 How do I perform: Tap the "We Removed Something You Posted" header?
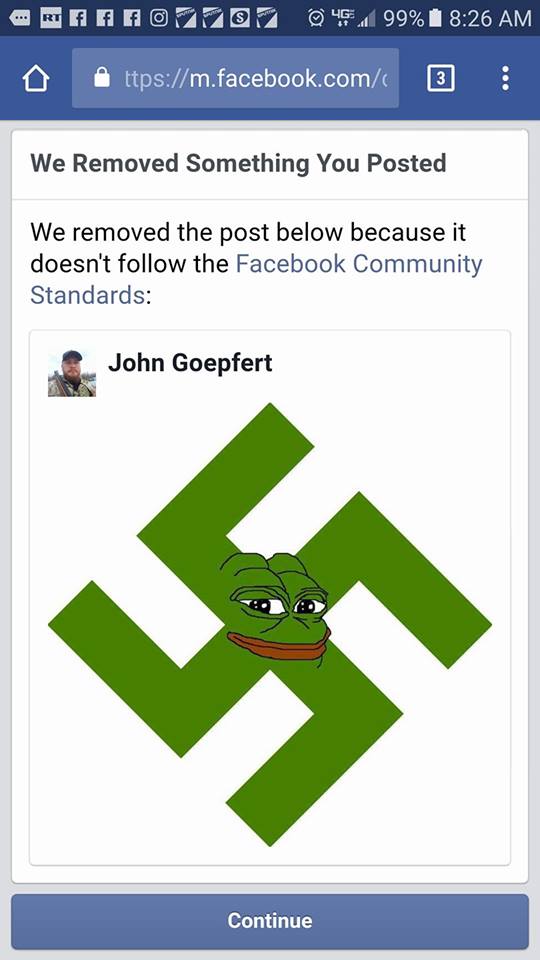(238, 163)
